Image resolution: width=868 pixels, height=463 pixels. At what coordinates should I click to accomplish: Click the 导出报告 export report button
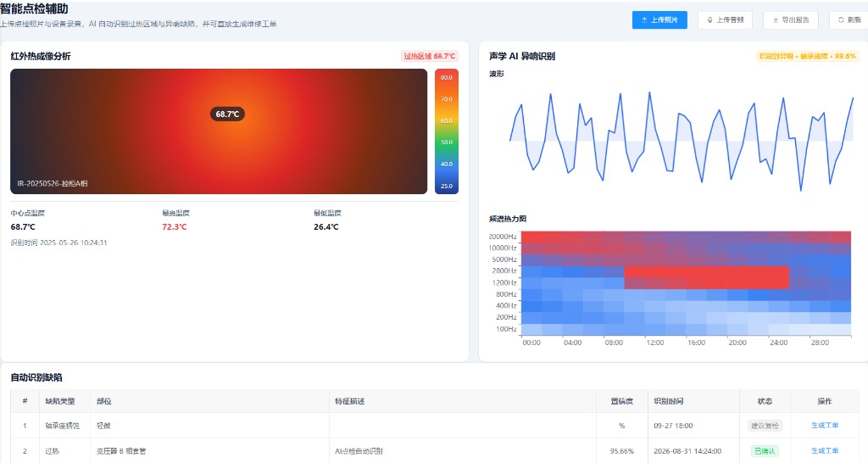click(x=791, y=20)
